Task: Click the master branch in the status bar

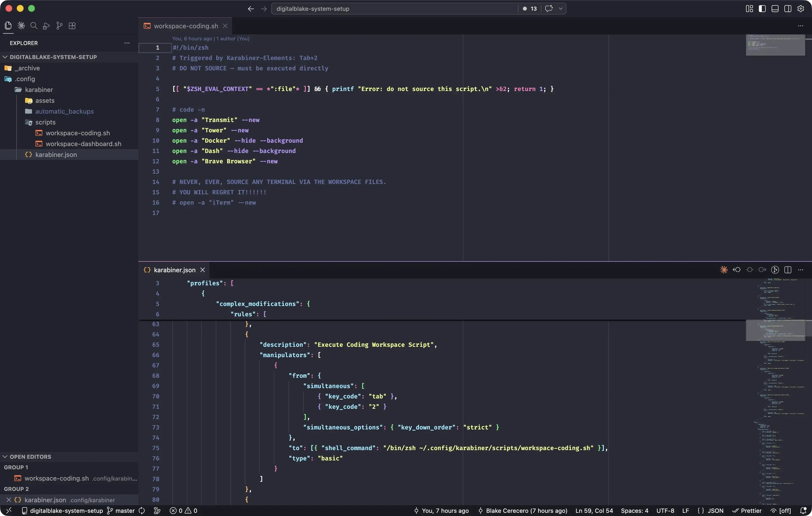Action: [121, 511]
